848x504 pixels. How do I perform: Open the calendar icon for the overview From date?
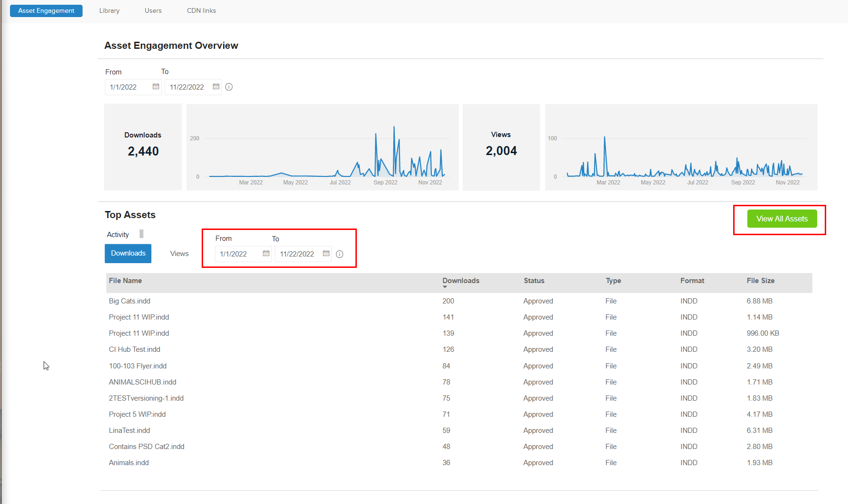[x=155, y=87]
